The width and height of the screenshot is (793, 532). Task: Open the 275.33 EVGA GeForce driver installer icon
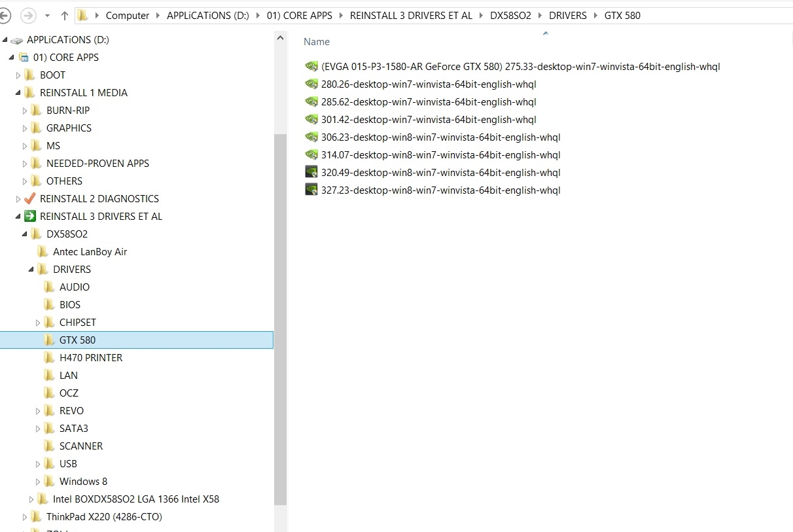311,67
